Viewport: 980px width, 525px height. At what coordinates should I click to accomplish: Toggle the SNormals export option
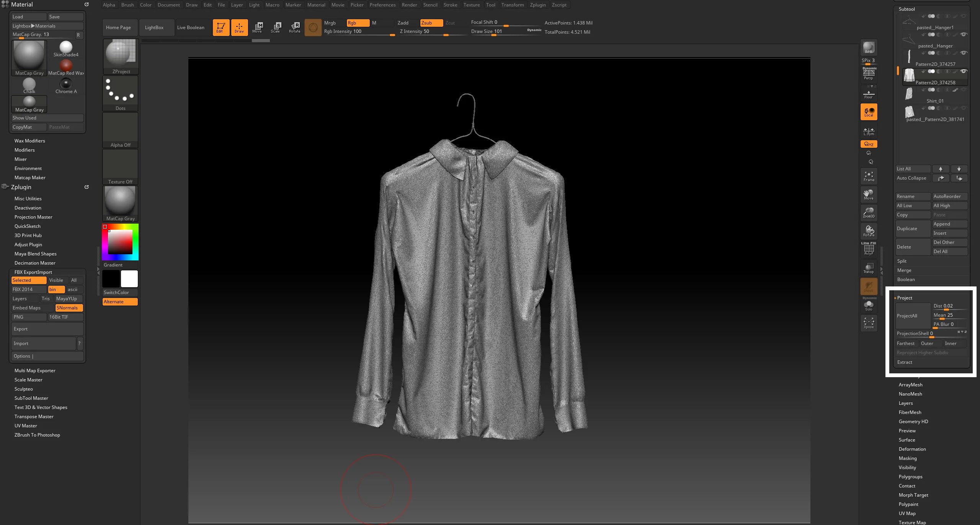click(69, 308)
